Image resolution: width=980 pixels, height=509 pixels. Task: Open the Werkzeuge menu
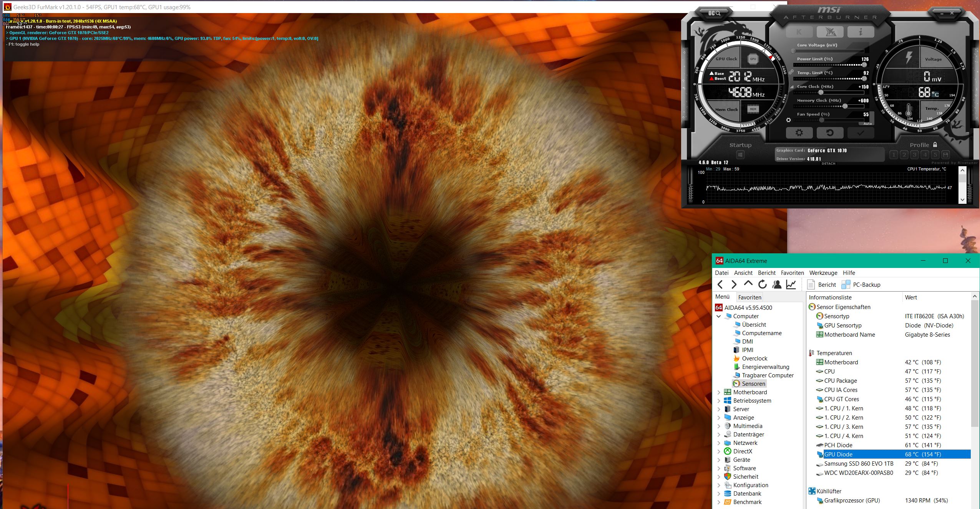tap(823, 273)
